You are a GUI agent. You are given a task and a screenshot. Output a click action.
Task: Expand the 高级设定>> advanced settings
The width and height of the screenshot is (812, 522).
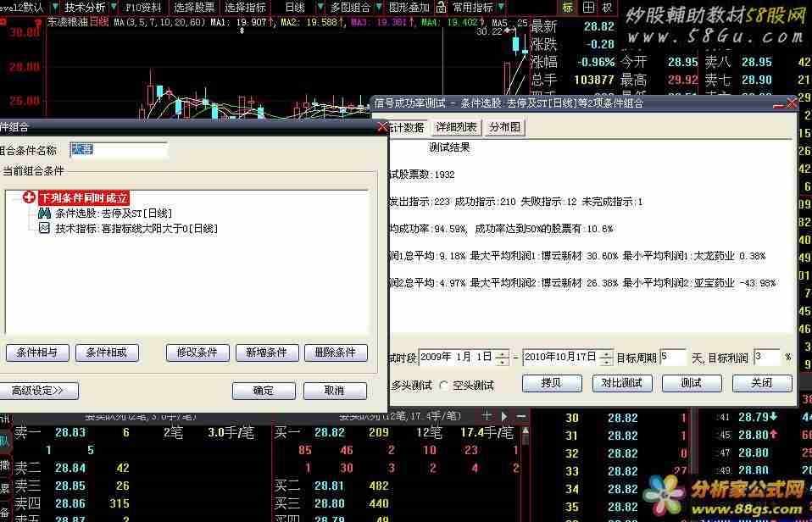(38, 391)
